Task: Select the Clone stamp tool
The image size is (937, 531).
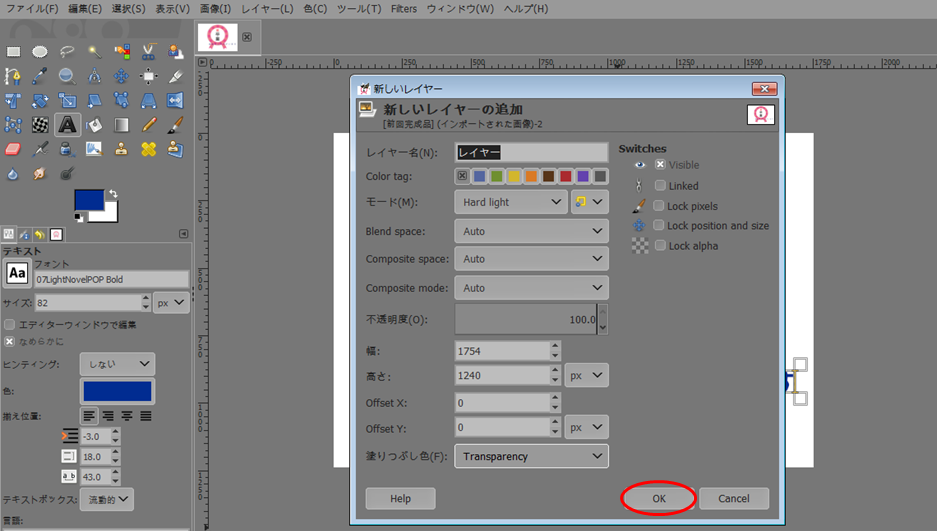Action: pyautogui.click(x=122, y=149)
